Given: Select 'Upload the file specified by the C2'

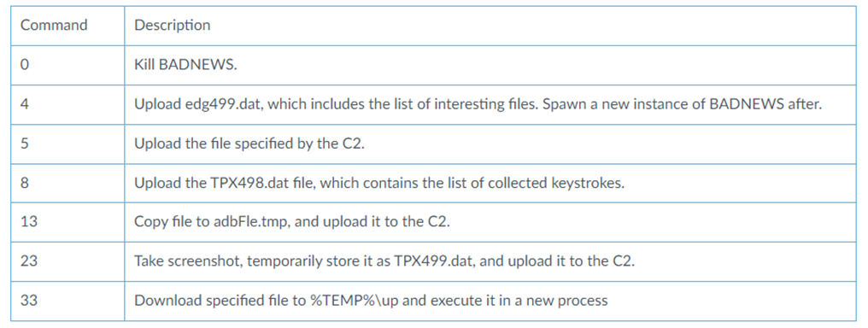Looking at the screenshot, I should 252,143.
